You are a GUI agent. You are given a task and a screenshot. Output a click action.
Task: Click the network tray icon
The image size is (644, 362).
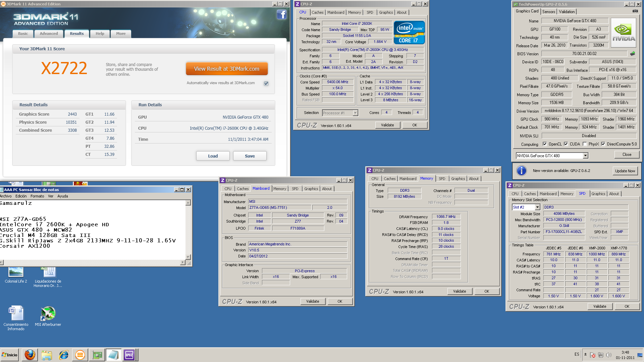point(601,355)
